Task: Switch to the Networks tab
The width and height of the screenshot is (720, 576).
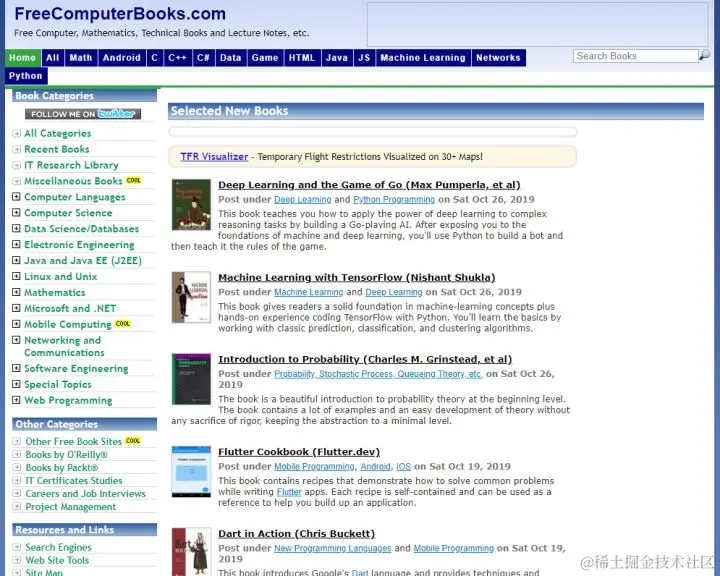Action: pyautogui.click(x=498, y=58)
